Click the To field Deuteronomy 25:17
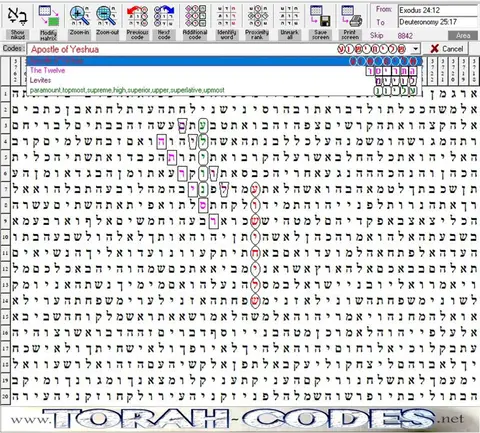The height and width of the screenshot is (433, 480). (438, 22)
